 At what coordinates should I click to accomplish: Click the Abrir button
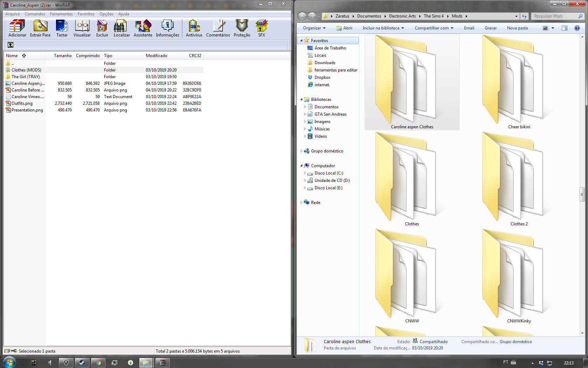click(x=344, y=28)
